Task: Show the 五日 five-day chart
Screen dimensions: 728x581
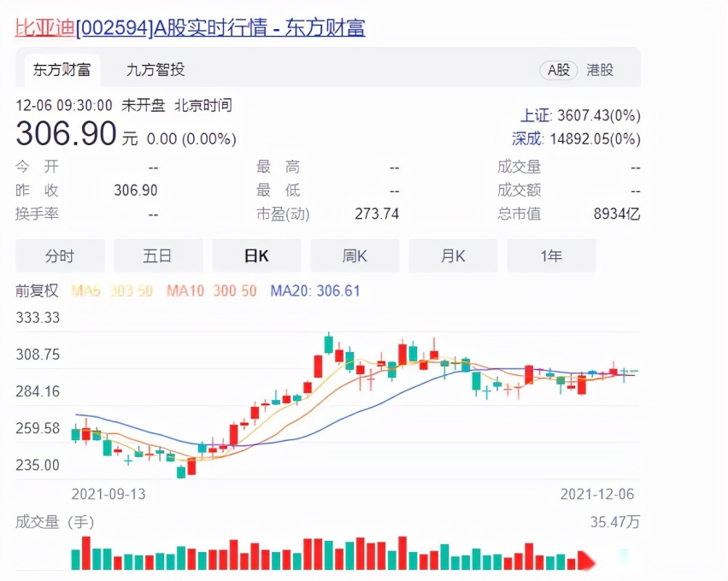Action: pos(158,255)
